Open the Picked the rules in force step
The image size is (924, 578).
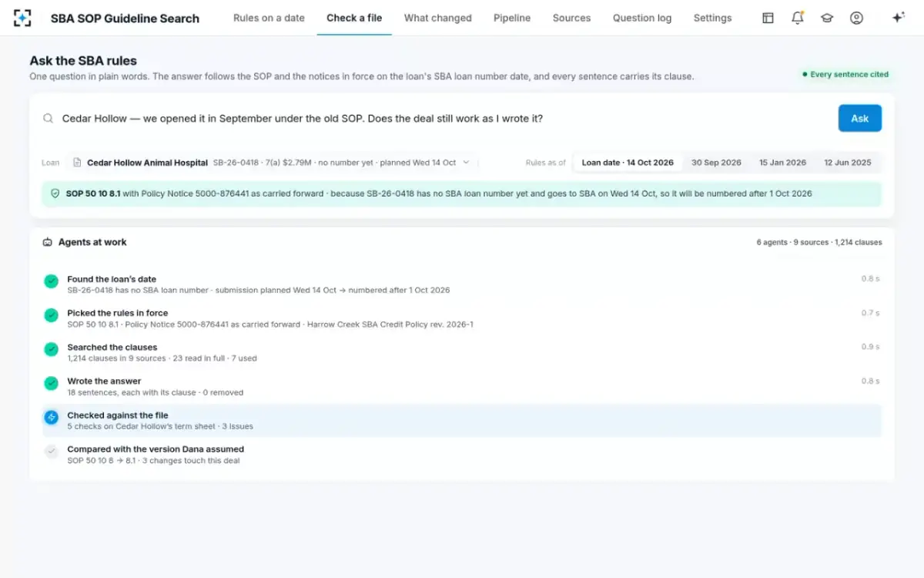click(x=462, y=318)
